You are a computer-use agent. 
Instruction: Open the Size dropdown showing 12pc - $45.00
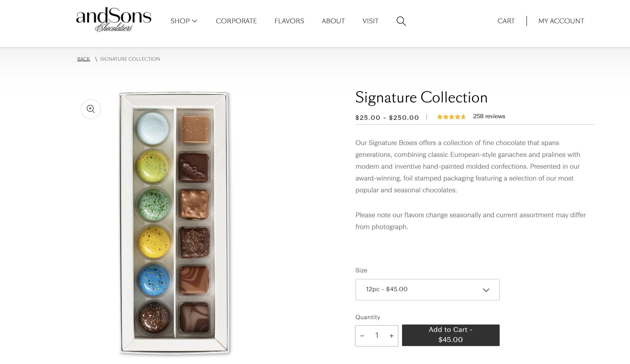click(x=428, y=289)
